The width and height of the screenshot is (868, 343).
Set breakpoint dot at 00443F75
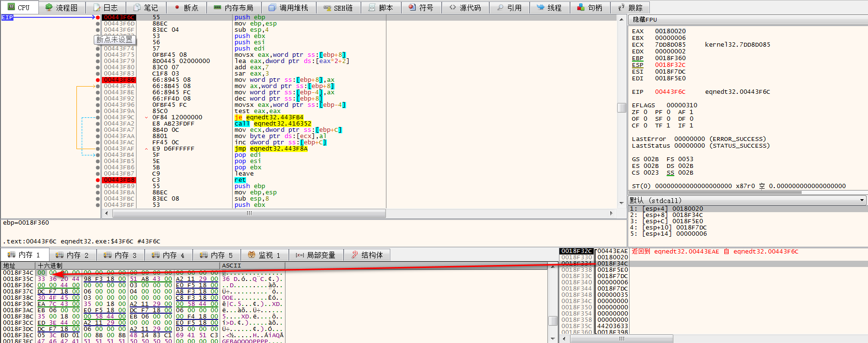tap(98, 55)
